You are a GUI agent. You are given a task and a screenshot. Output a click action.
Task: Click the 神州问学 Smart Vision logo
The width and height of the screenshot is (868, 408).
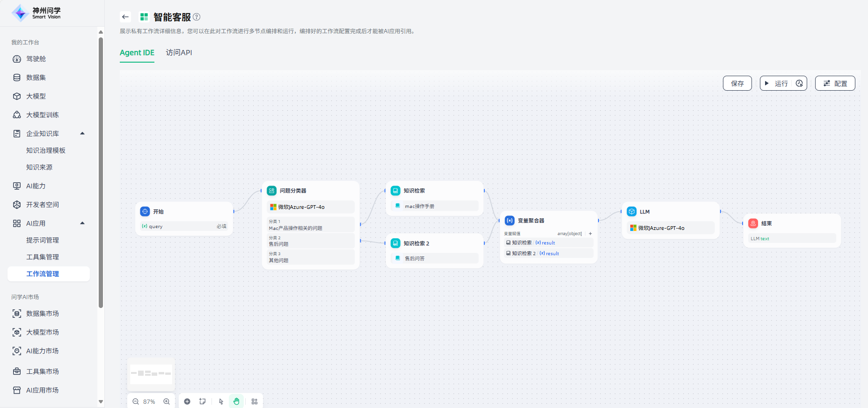click(x=36, y=13)
